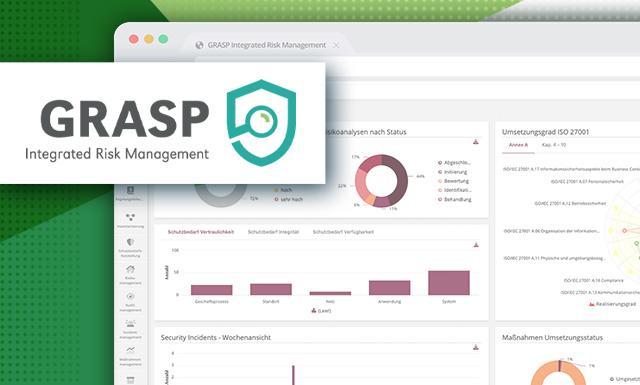Click the export icon on the Schutzbedarf chart

(476, 245)
